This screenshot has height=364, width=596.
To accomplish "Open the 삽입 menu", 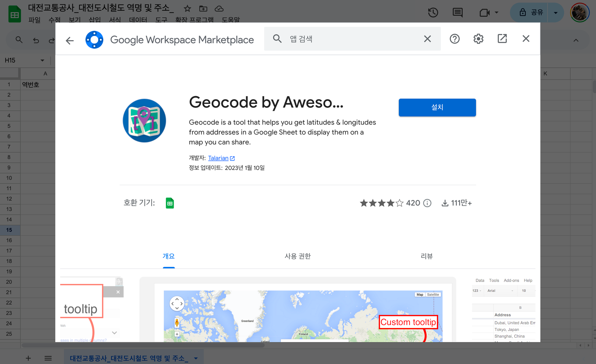I will 95,20.
